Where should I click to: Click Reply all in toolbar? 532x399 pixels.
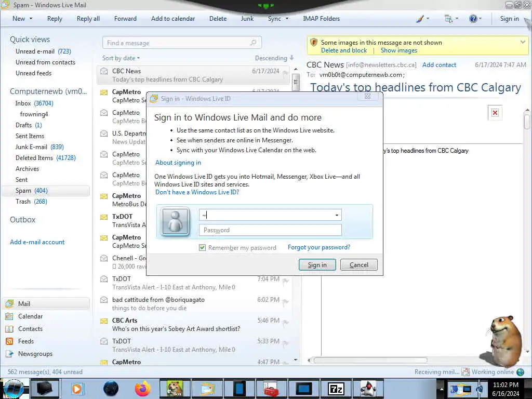point(88,19)
